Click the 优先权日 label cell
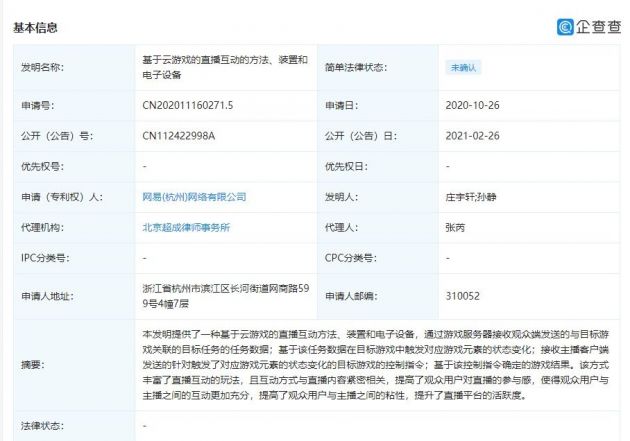 coord(378,167)
